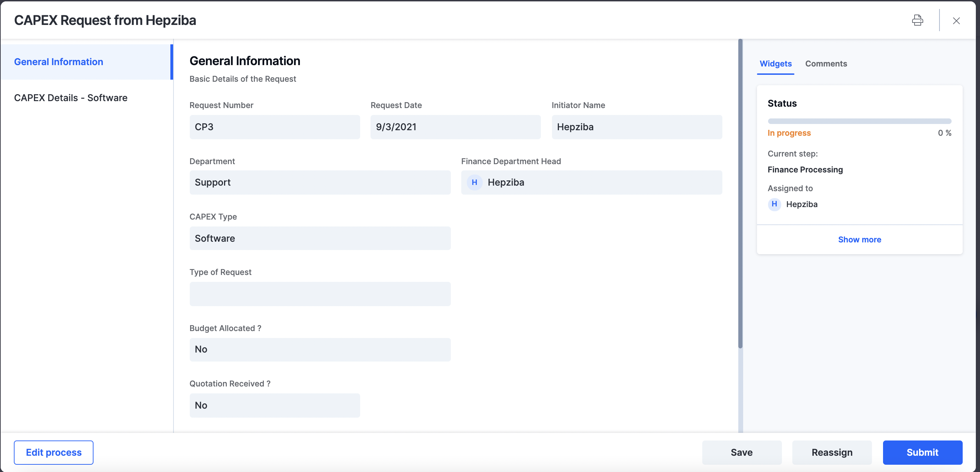Click 'CAPEX Request from Hepziba' title
This screenshot has height=472, width=980.
click(x=105, y=20)
